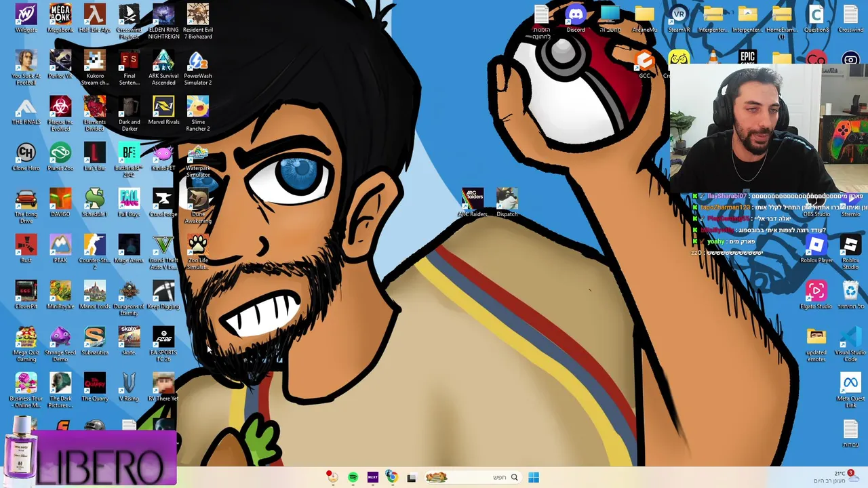The height and width of the screenshot is (488, 868).
Task: Open Fall Guys shortcut
Action: pyautogui.click(x=129, y=203)
